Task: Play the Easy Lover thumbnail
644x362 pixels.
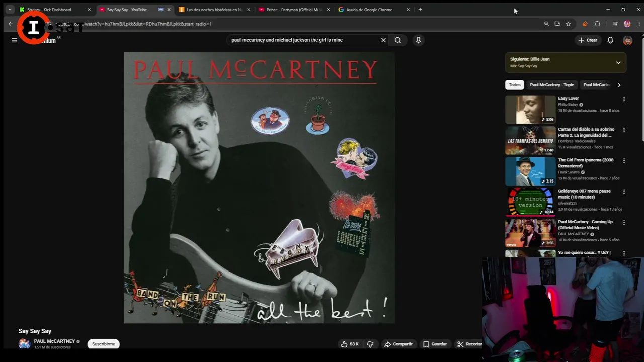Action: pos(530,109)
